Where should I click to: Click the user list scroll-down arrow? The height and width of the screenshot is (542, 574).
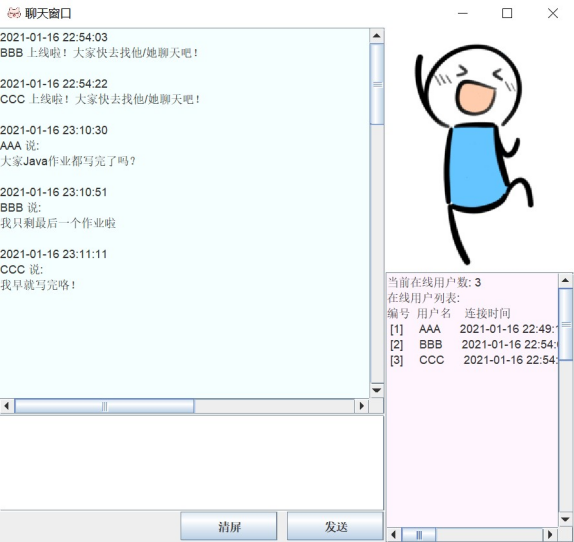(565, 519)
